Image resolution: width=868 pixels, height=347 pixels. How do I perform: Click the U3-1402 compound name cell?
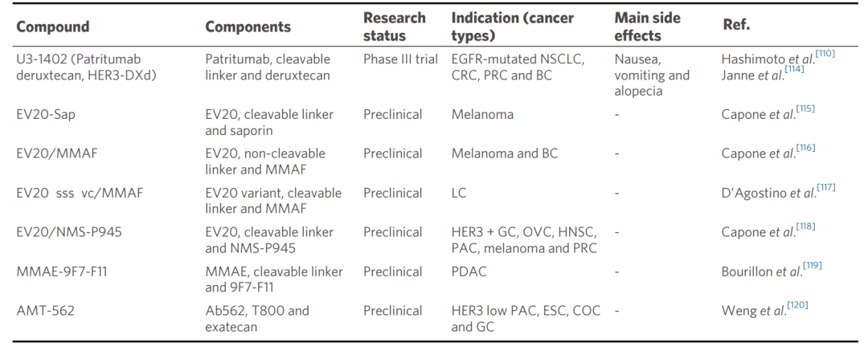[85, 67]
